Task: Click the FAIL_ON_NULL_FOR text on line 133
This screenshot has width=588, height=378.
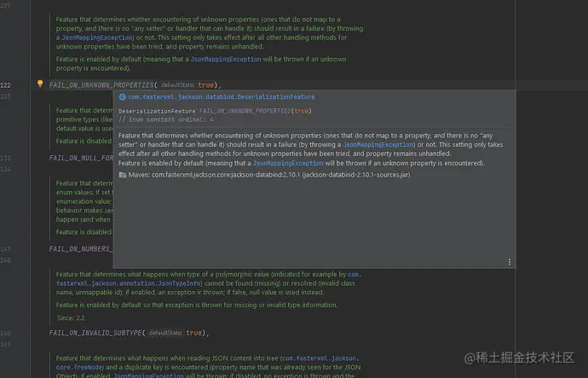Action: pos(81,158)
